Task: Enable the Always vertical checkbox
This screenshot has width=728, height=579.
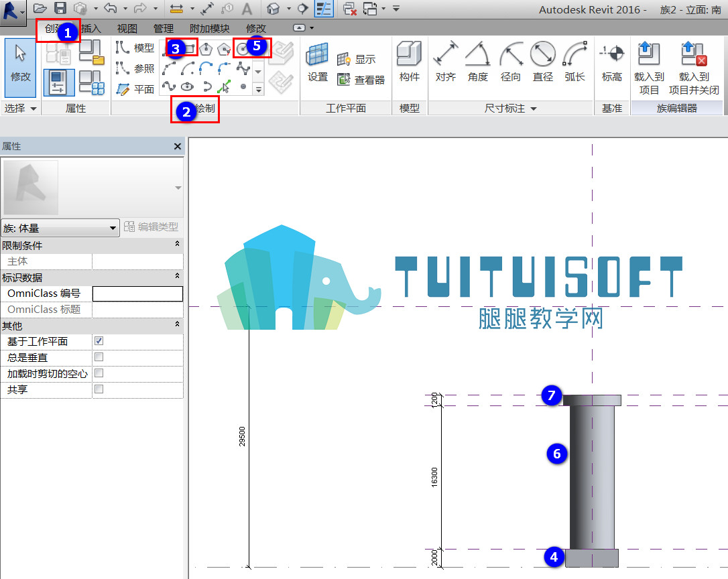Action: [99, 357]
